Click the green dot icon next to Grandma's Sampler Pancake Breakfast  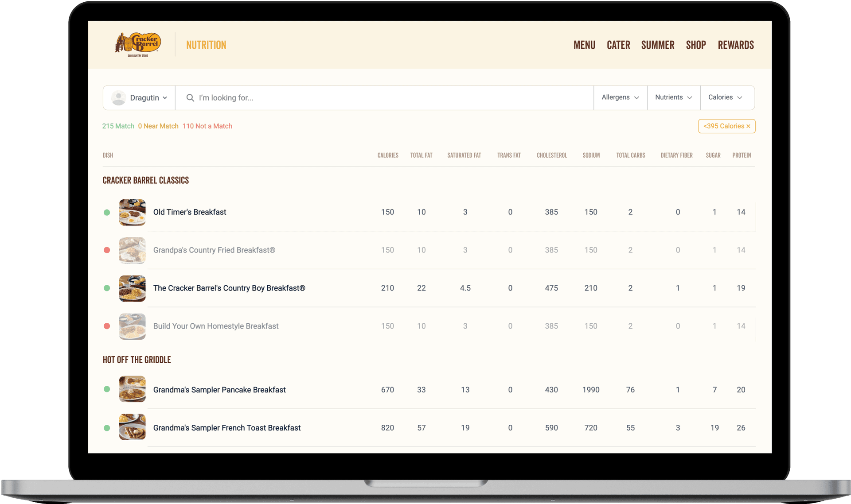tap(107, 388)
